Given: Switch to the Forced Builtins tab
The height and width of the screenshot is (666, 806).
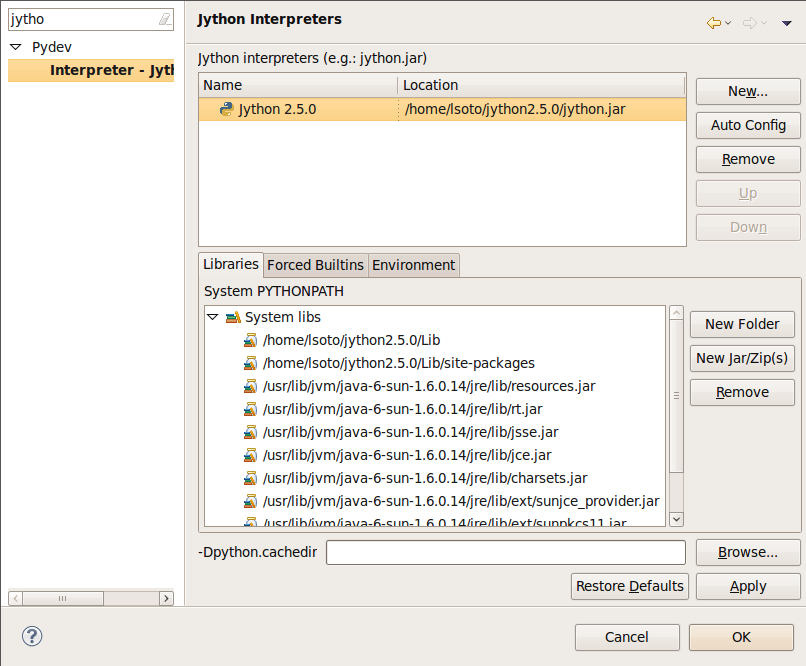Looking at the screenshot, I should tap(315, 265).
